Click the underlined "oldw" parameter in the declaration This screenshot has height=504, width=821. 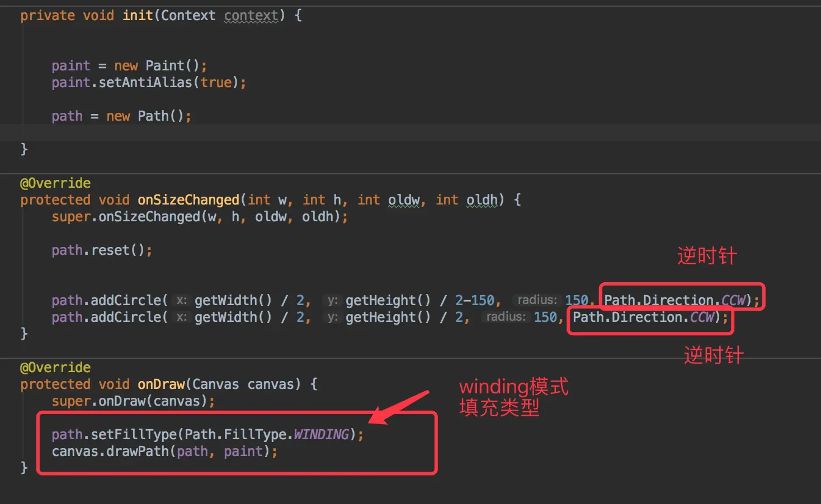[404, 199]
